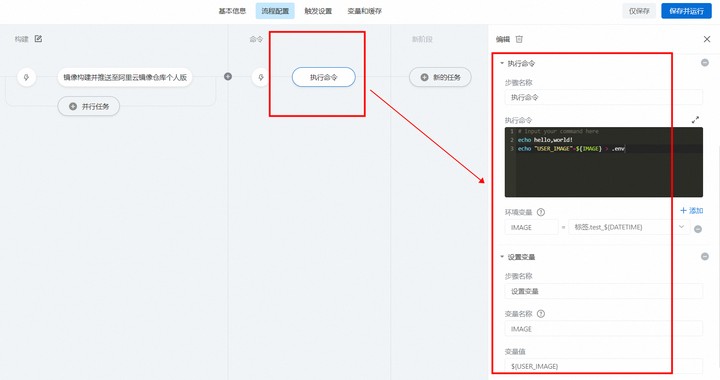The height and width of the screenshot is (380, 720).
Task: Expand the command editor to fullscreen
Action: point(695,120)
